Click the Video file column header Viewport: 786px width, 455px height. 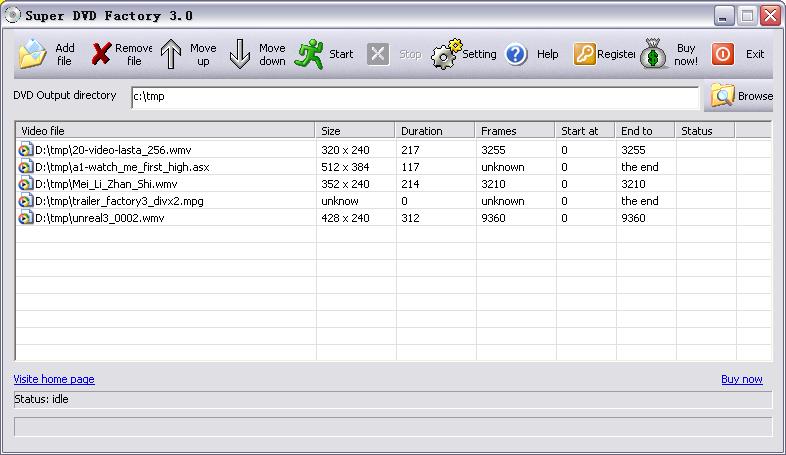pyautogui.click(x=166, y=131)
